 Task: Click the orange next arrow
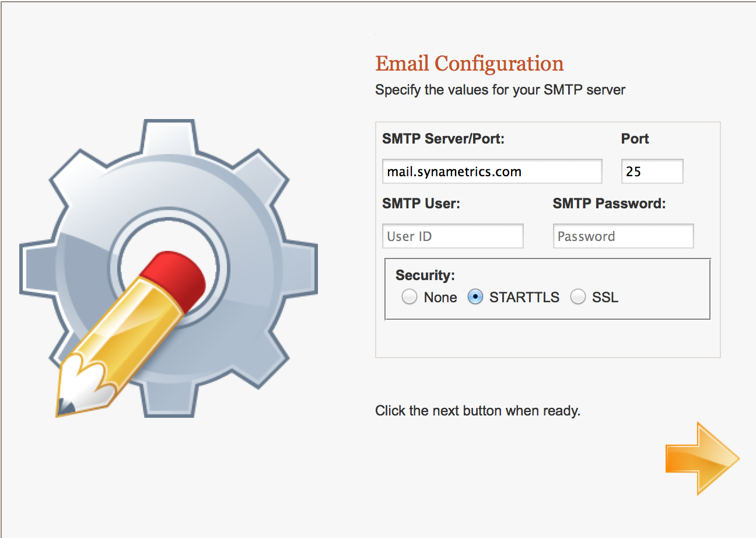coord(702,459)
